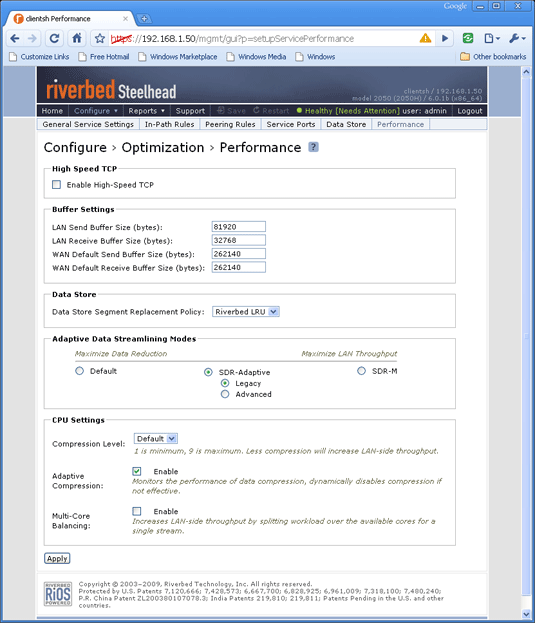Open the Windows Media bookmark

tap(256, 57)
